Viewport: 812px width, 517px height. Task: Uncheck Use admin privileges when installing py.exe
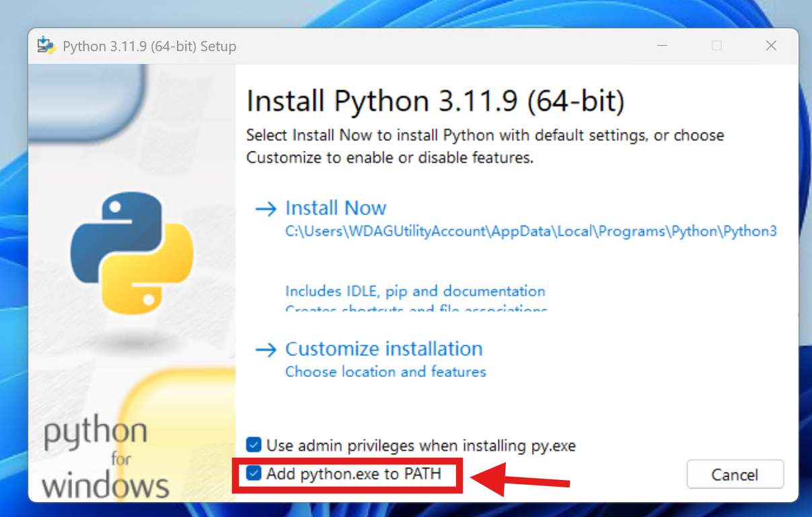point(254,445)
